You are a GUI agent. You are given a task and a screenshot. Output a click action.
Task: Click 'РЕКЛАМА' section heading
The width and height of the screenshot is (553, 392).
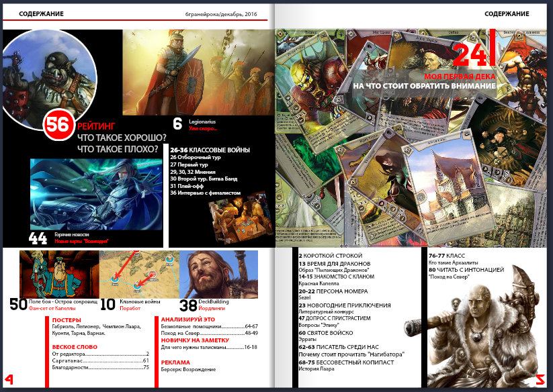(x=175, y=362)
